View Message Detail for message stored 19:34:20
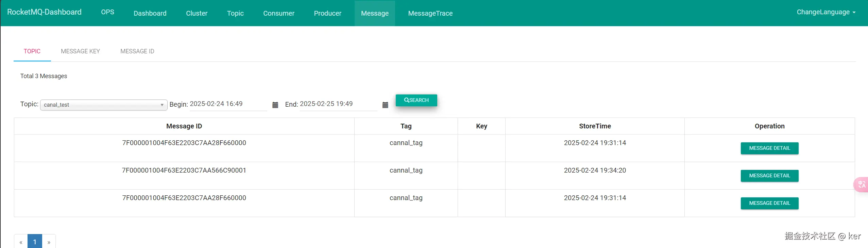The width and height of the screenshot is (868, 248). (769, 176)
